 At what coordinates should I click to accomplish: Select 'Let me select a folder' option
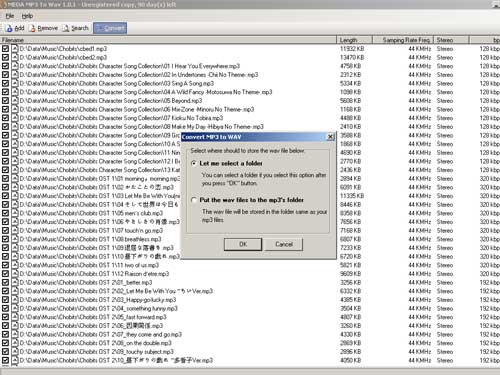(194, 164)
